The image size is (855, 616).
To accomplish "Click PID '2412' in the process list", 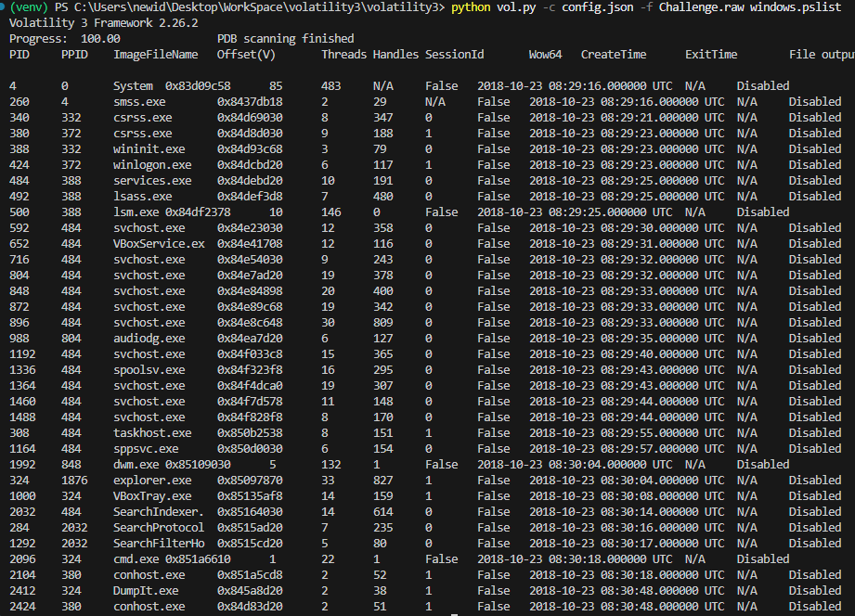I will point(22,591).
